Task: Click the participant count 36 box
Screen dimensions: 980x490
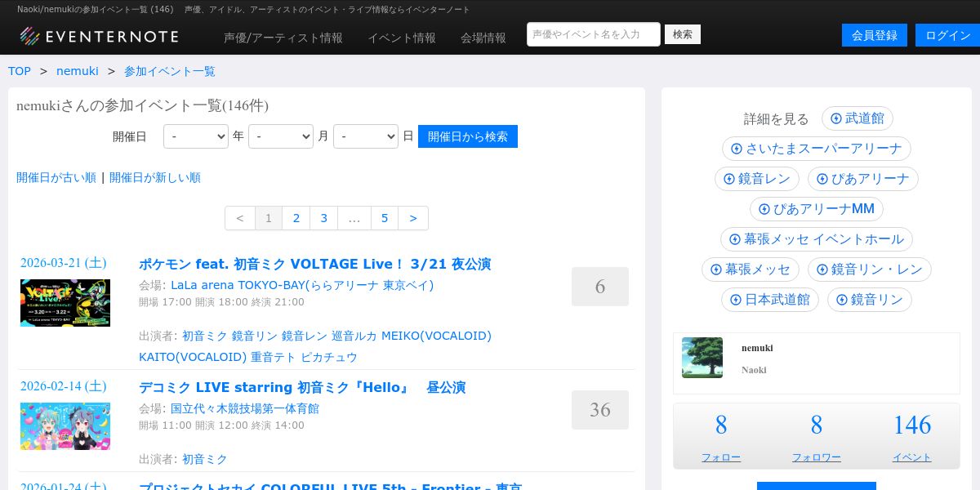Action: point(600,410)
